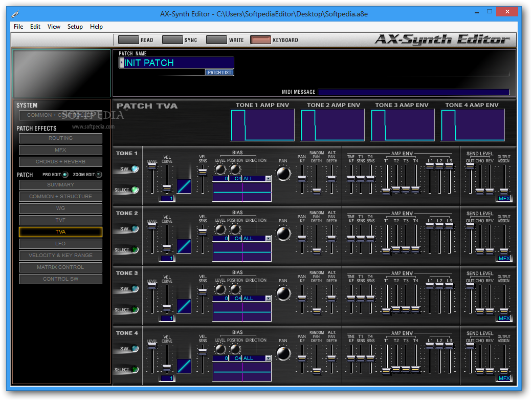Open the CONTROL SW page
The height and width of the screenshot is (401, 532).
click(60, 279)
